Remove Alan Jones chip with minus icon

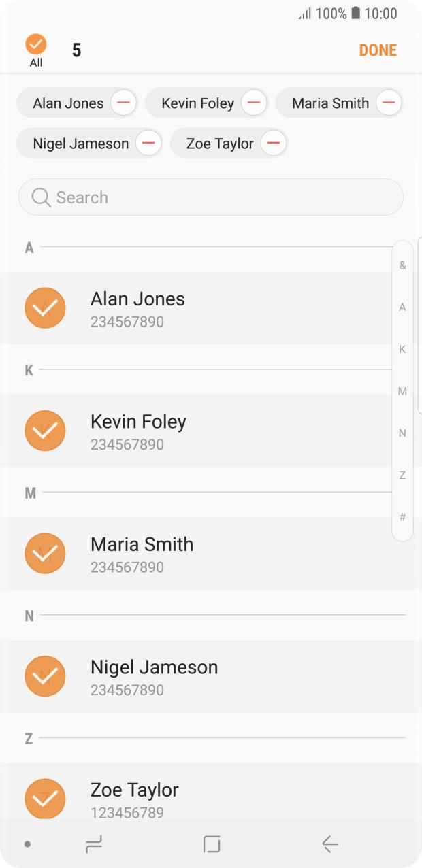[x=123, y=103]
